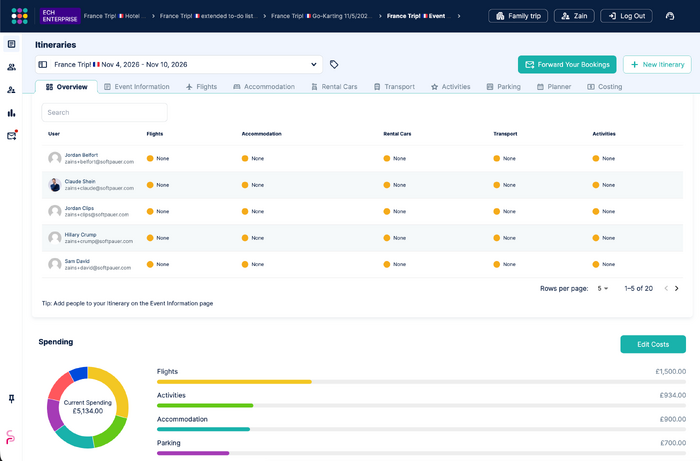This screenshot has height=461, width=700.
Task: Go to previous page of rows
Action: (666, 288)
